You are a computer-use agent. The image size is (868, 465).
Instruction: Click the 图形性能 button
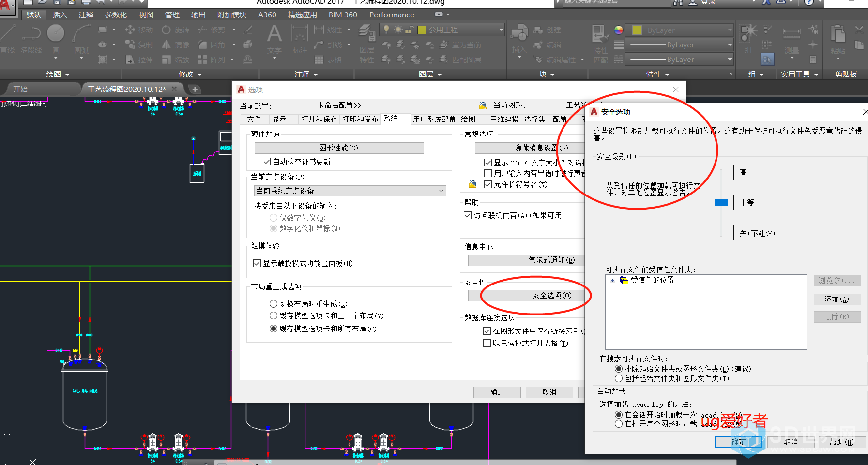click(339, 148)
